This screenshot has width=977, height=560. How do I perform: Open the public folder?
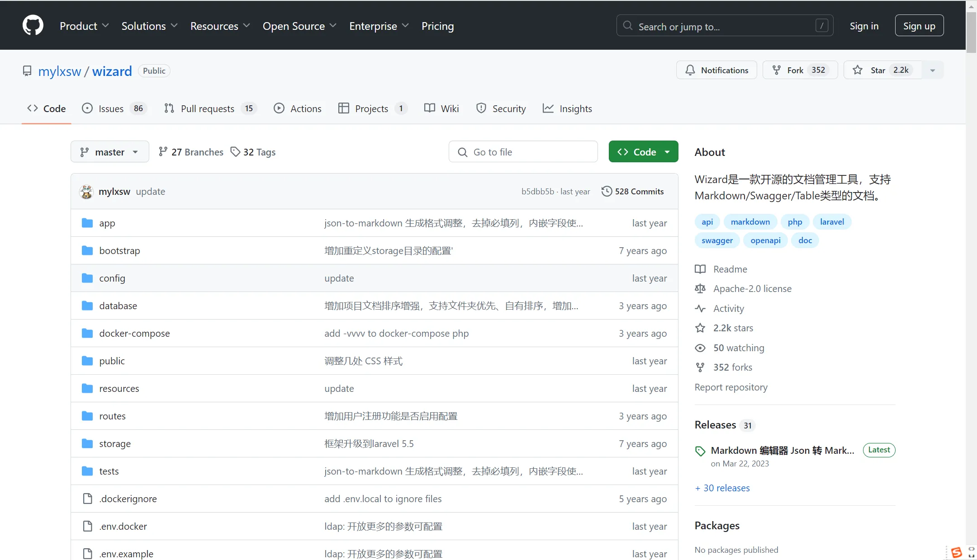click(112, 361)
